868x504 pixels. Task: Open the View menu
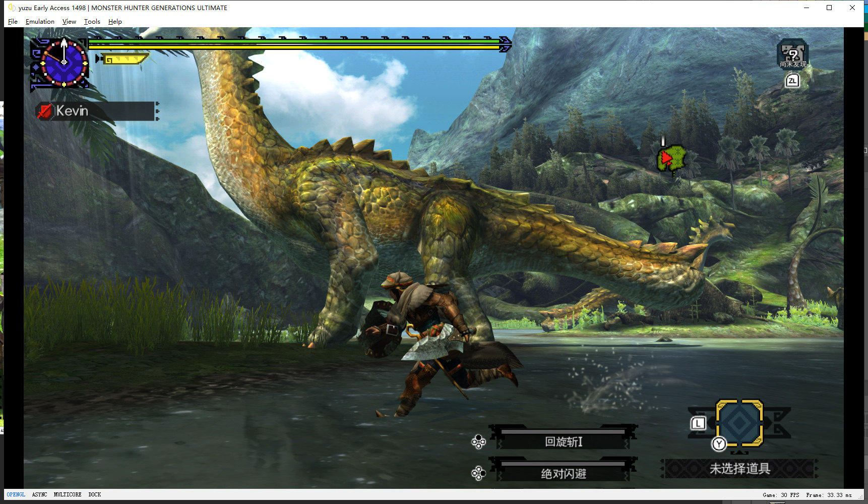(69, 22)
